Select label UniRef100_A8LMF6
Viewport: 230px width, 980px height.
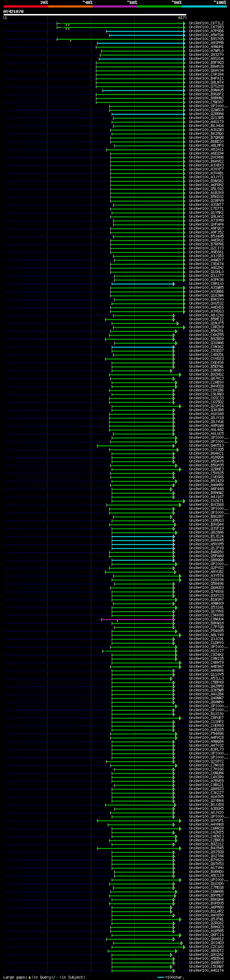pyautogui.click(x=206, y=146)
